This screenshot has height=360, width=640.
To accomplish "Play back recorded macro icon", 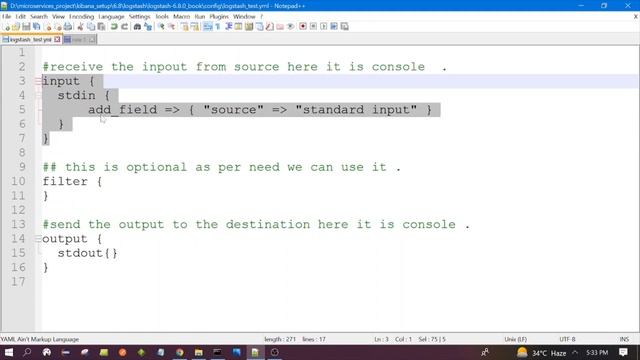I will tap(324, 27).
